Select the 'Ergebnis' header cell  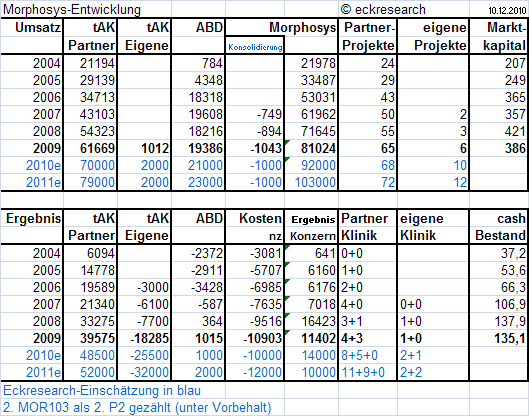(33, 218)
